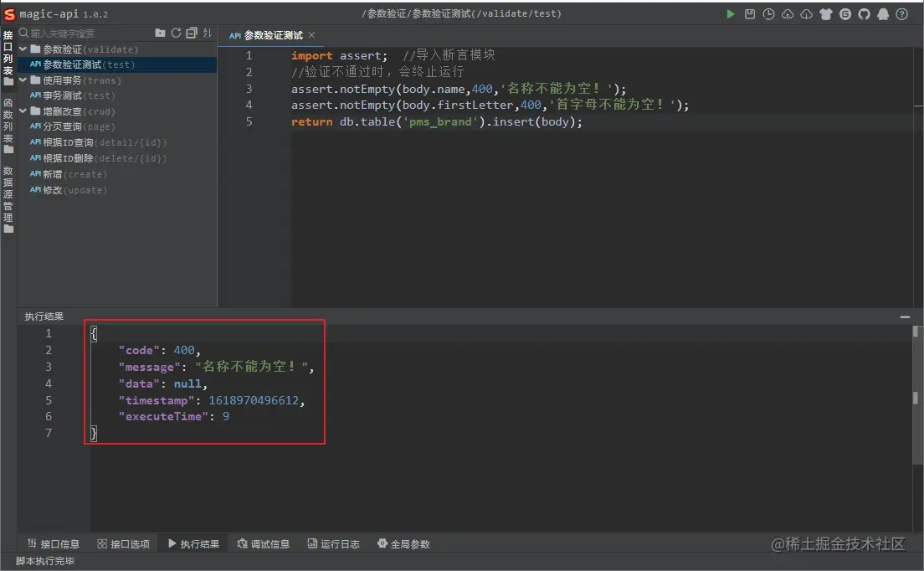Select the 使用事务(trans) folder row
Image resolution: width=924 pixels, height=571 pixels.
point(117,80)
